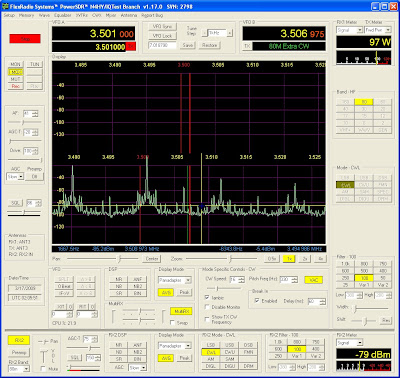This screenshot has width=400, height=378.
Task: Click the Center pan button
Action: click(x=152, y=259)
